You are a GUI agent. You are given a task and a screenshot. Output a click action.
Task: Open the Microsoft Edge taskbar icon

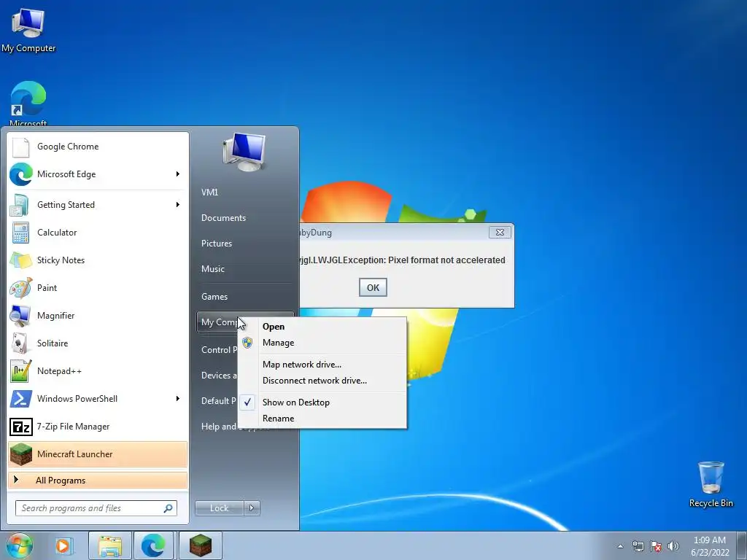pos(153,545)
